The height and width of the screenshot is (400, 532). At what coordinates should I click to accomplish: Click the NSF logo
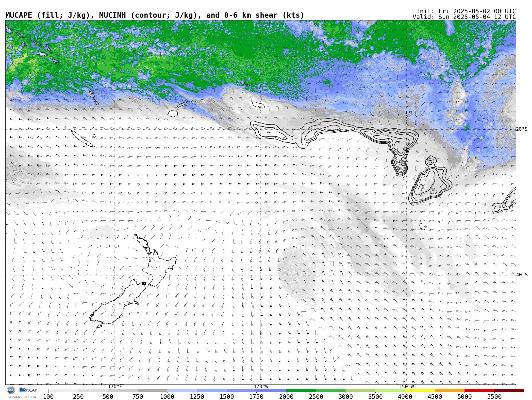[11, 390]
